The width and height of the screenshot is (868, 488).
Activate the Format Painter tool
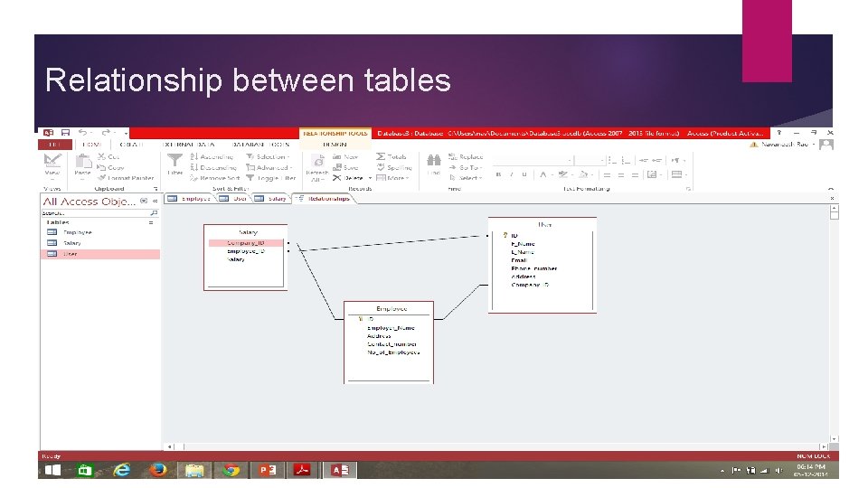click(x=126, y=178)
